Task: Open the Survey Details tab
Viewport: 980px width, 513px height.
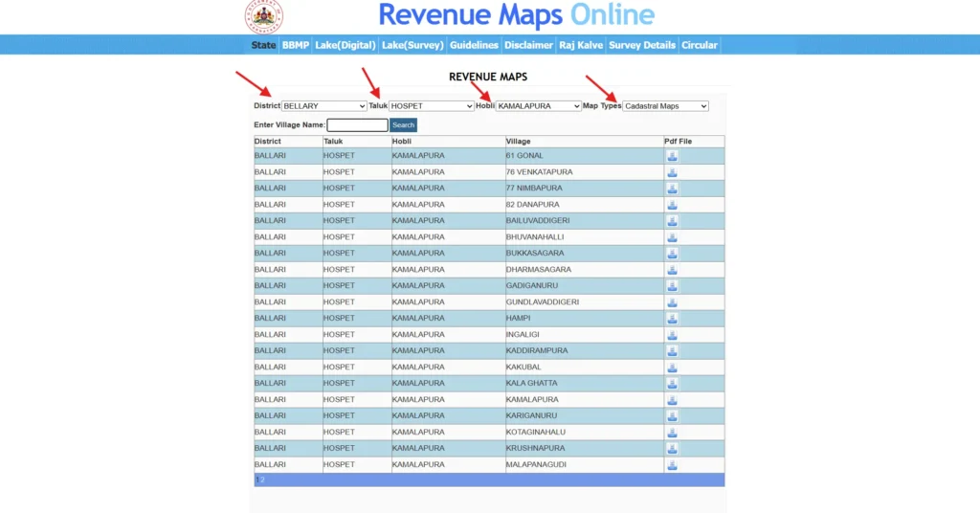Action: (642, 45)
